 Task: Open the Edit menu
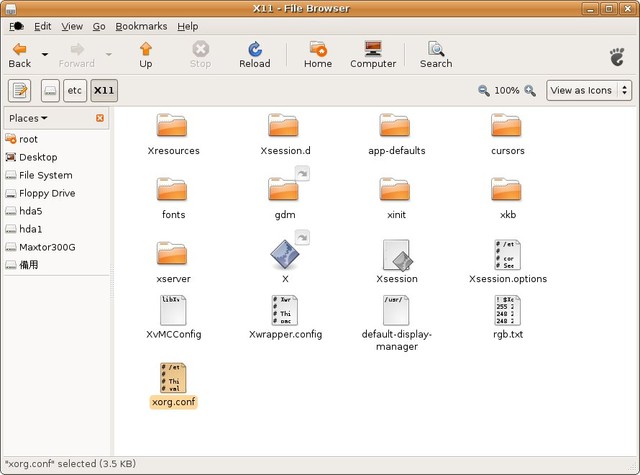click(x=42, y=26)
